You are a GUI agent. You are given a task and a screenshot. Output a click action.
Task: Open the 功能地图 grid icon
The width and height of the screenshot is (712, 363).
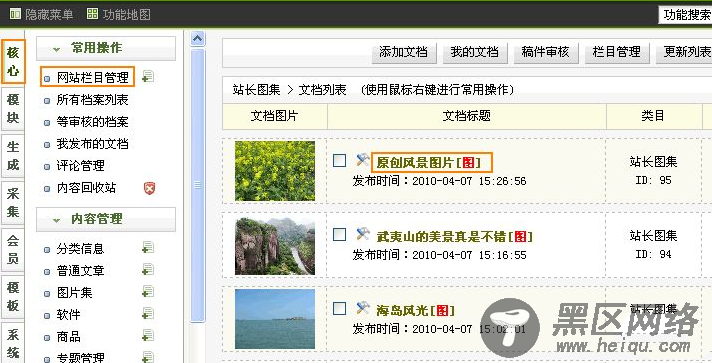point(92,14)
